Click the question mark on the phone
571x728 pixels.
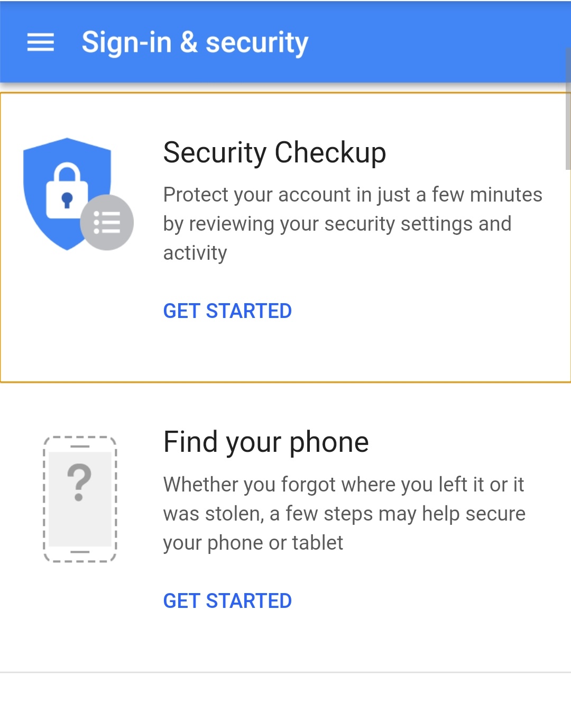[x=79, y=482]
